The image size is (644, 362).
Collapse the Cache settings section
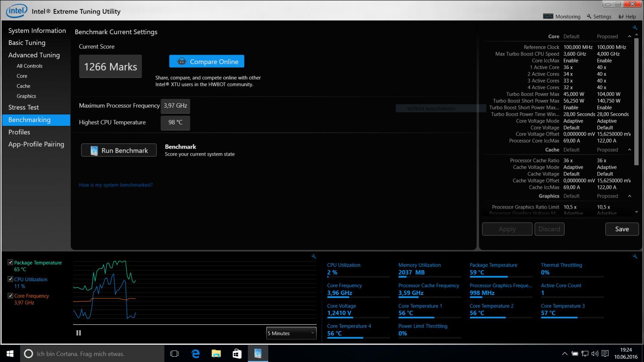tap(630, 150)
